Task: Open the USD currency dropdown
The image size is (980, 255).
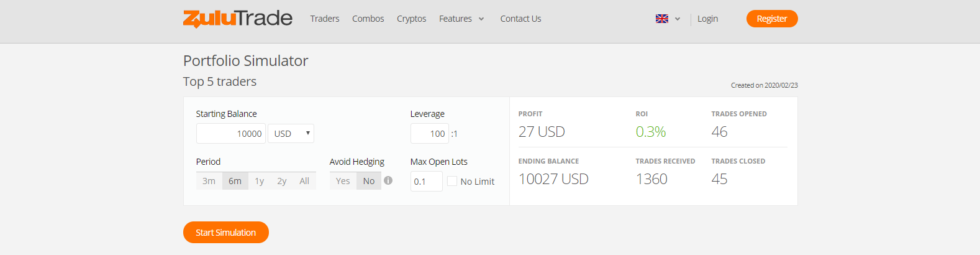Action: coord(291,134)
